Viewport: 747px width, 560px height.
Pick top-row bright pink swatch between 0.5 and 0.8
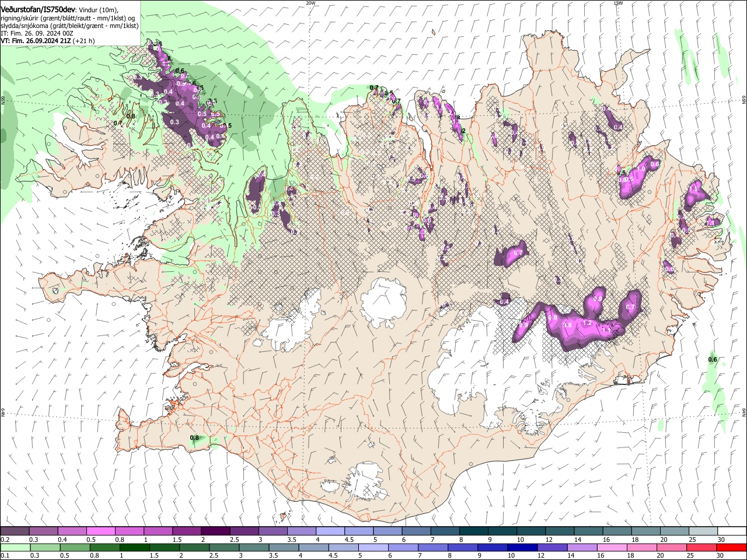pos(100,531)
